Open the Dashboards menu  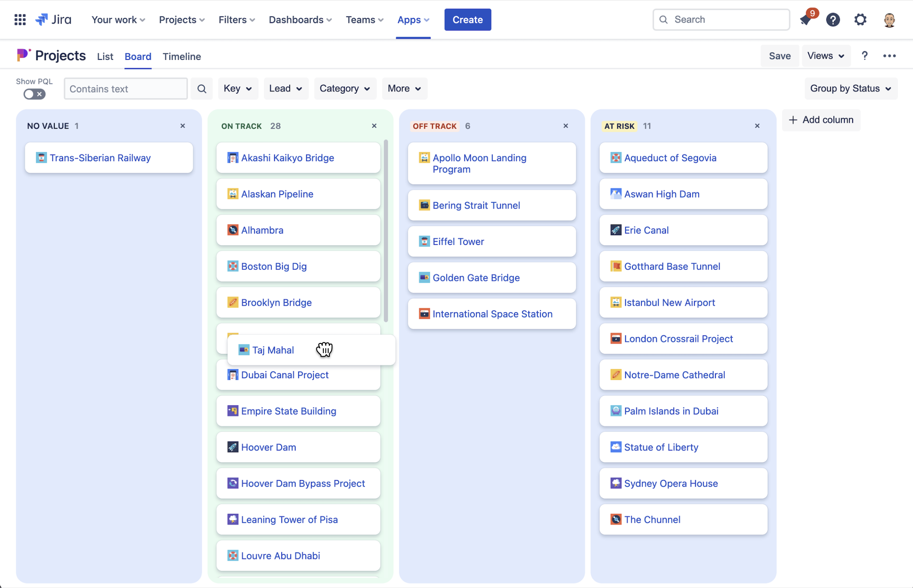click(x=299, y=19)
